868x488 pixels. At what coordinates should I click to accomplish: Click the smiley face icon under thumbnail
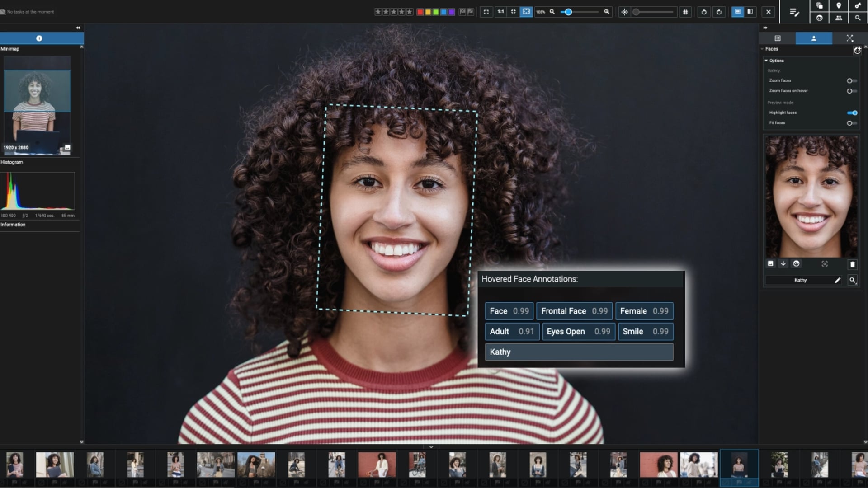tap(796, 264)
